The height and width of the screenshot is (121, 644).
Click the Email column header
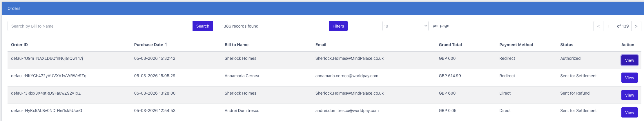coord(321,45)
